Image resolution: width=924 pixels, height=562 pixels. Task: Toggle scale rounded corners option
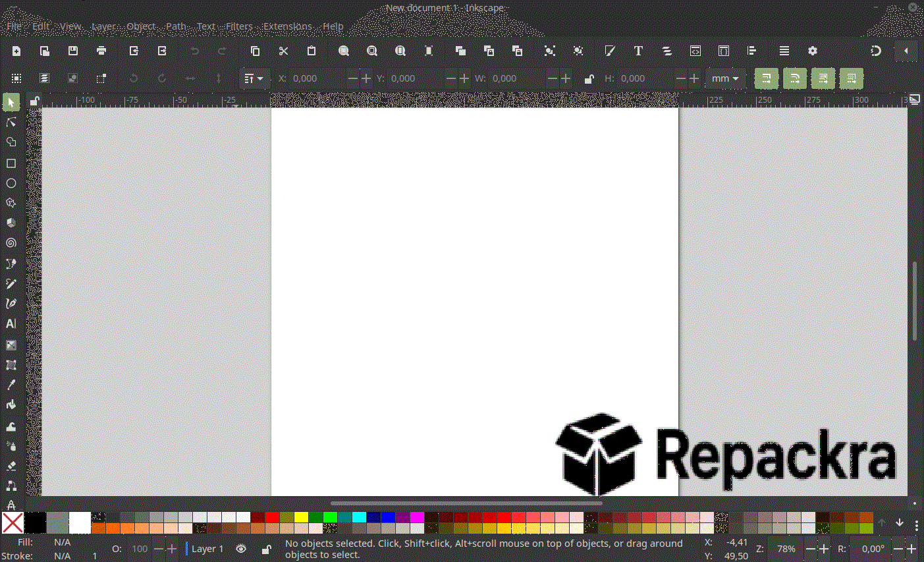[x=795, y=78]
